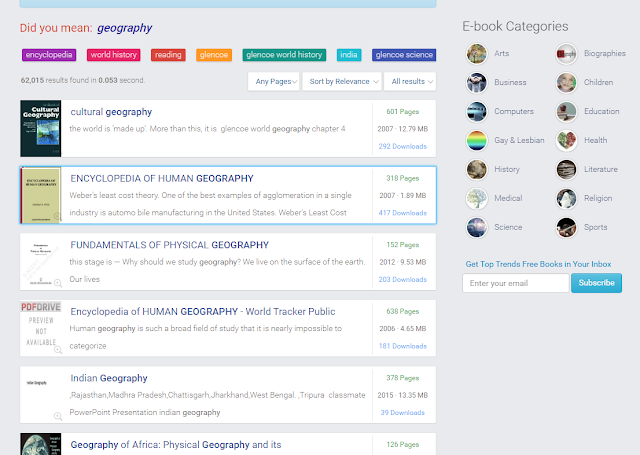The height and width of the screenshot is (455, 640).
Task: Open the Science category icon
Action: tap(476, 228)
